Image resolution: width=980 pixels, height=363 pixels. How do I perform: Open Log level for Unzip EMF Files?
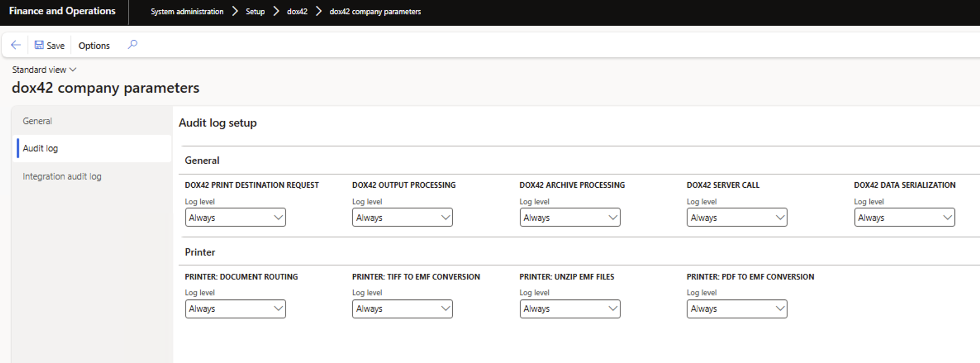click(x=570, y=309)
